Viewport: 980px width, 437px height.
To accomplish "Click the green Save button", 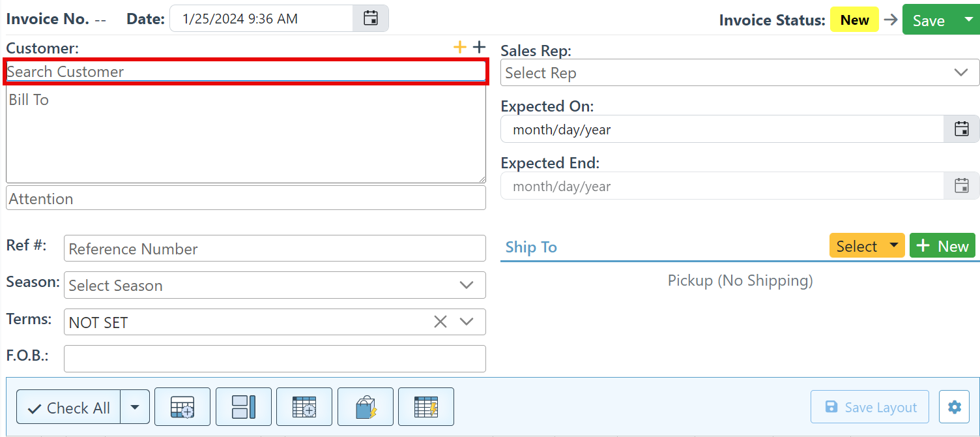I will 928,20.
